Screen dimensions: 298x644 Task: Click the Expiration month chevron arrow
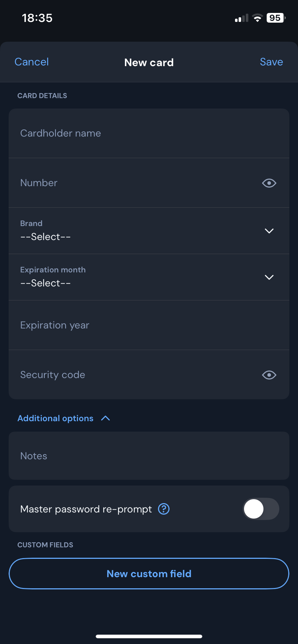(x=269, y=277)
